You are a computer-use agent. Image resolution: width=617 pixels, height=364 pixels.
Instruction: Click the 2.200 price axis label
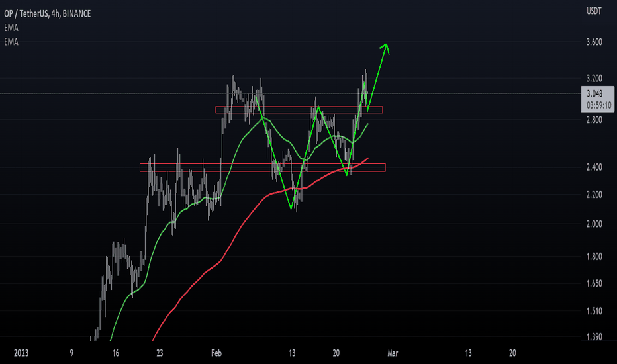point(594,195)
